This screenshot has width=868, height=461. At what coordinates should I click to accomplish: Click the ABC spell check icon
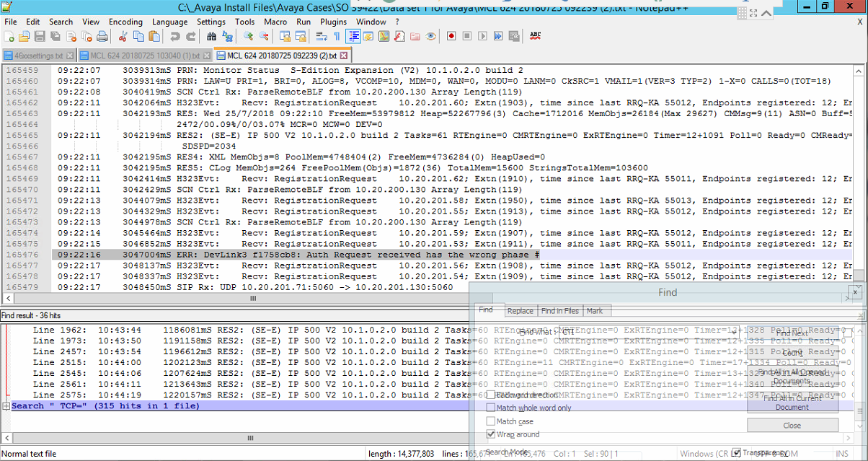(x=536, y=36)
